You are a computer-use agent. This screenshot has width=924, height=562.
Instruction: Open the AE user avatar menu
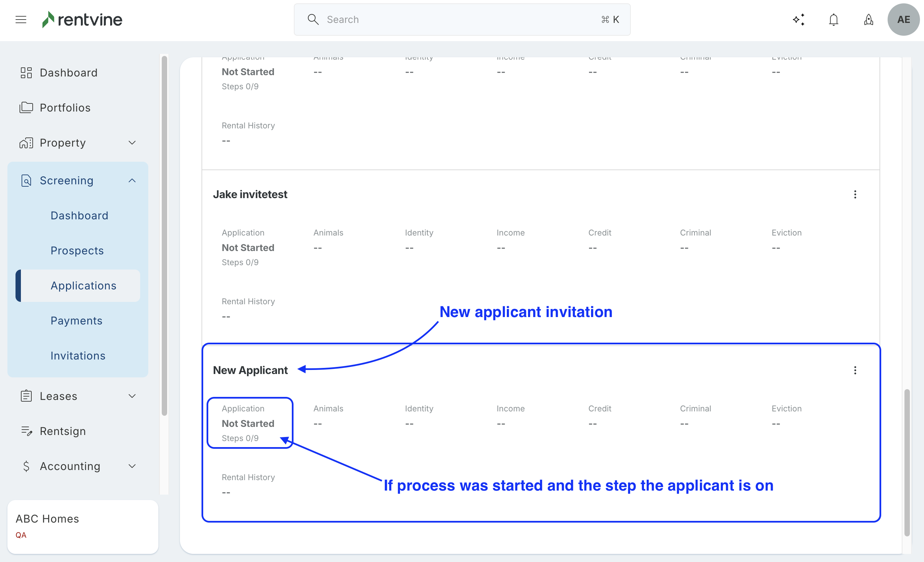[x=903, y=20]
